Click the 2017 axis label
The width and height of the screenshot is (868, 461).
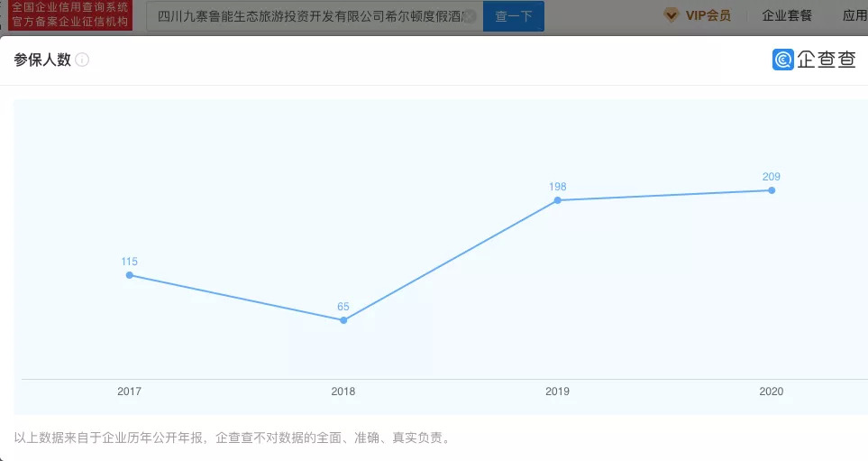tap(130, 392)
